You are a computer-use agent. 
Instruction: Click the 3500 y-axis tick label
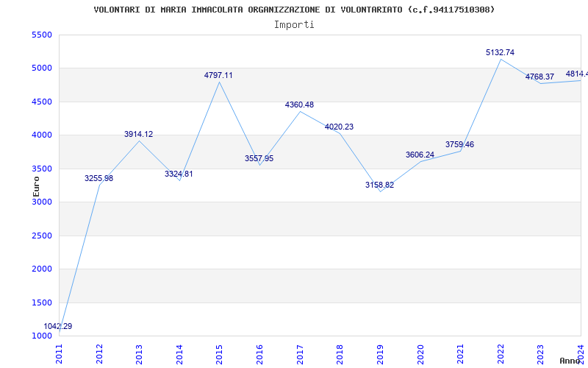pyautogui.click(x=42, y=169)
